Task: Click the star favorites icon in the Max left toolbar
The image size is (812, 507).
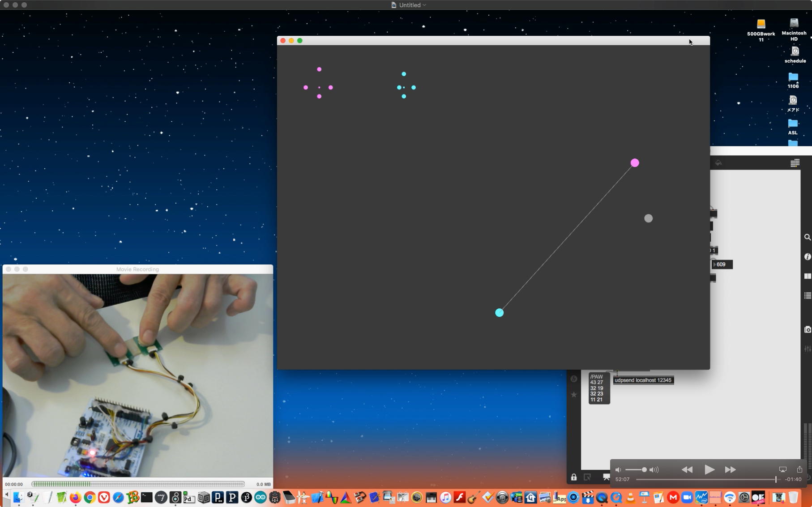Action: [574, 395]
